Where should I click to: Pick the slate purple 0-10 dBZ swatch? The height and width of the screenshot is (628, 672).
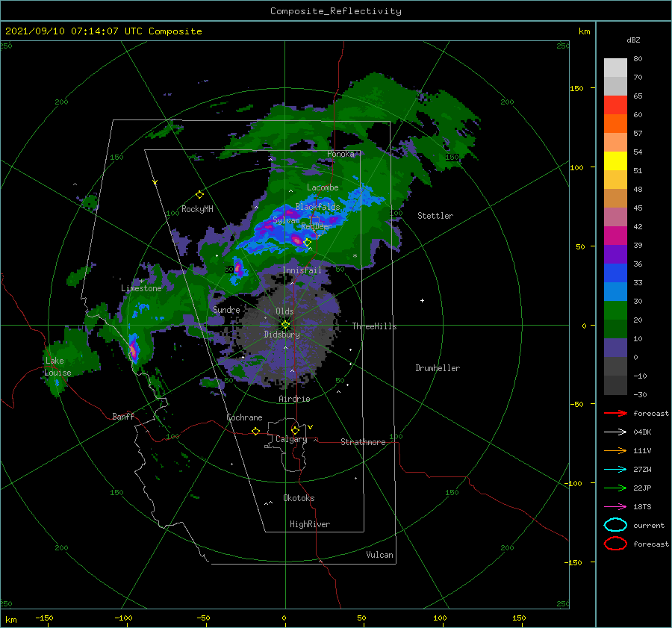(x=615, y=348)
